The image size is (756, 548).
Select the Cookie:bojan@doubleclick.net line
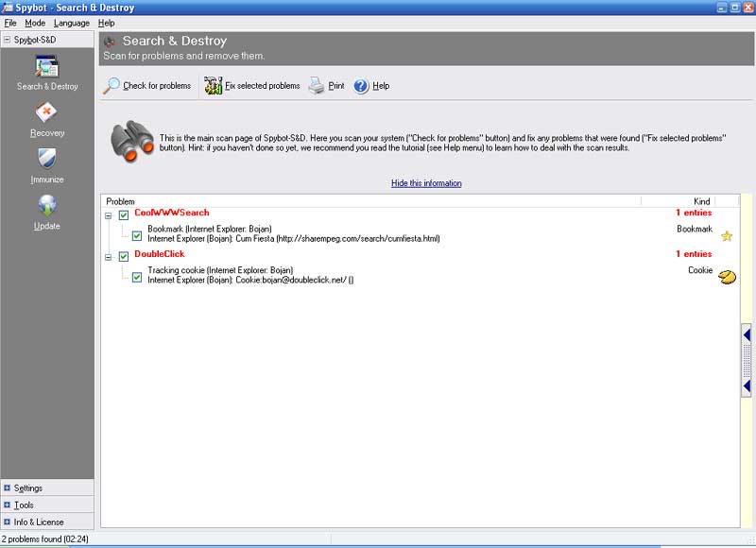click(x=250, y=280)
